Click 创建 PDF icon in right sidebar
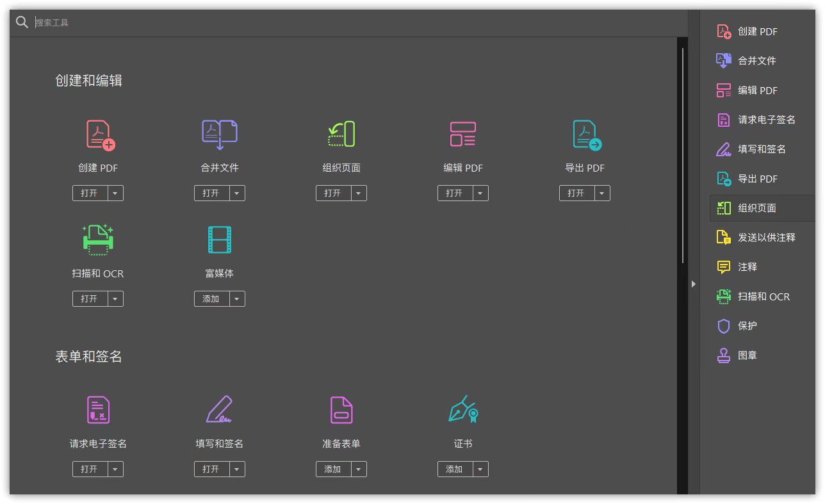 point(724,31)
